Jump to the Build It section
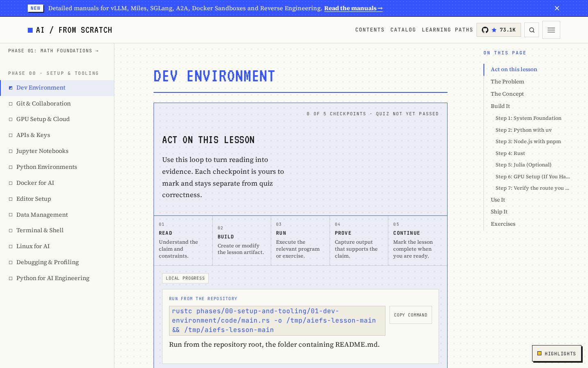Viewport: 588px width, 368px height. tap(500, 106)
